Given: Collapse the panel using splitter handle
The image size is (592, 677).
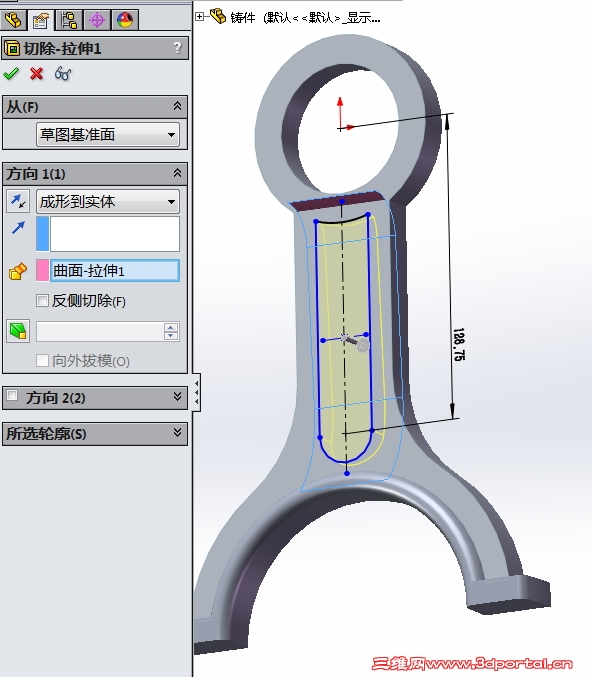Looking at the screenshot, I should pos(196,392).
